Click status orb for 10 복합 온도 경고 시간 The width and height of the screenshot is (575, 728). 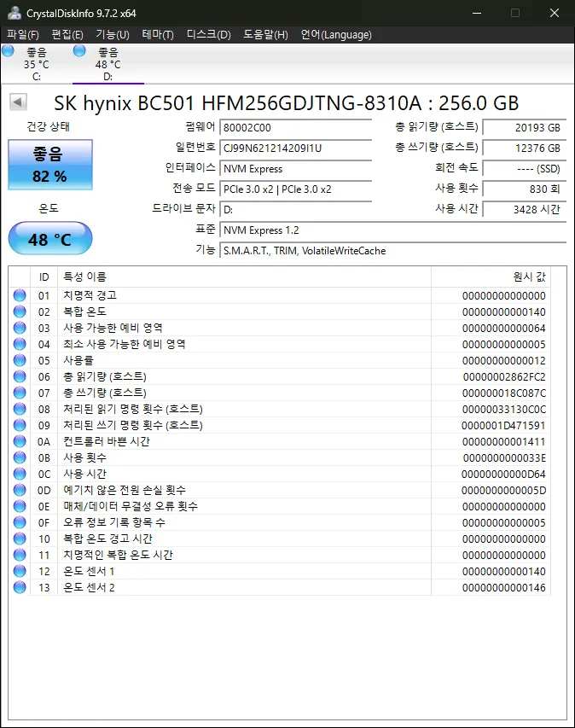(20, 539)
